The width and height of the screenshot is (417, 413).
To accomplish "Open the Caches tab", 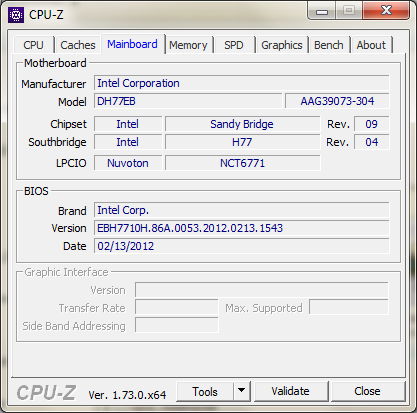I will (78, 45).
